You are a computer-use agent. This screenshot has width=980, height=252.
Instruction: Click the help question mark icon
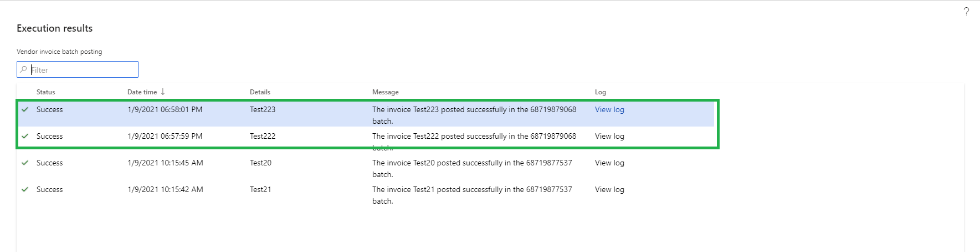(x=966, y=12)
